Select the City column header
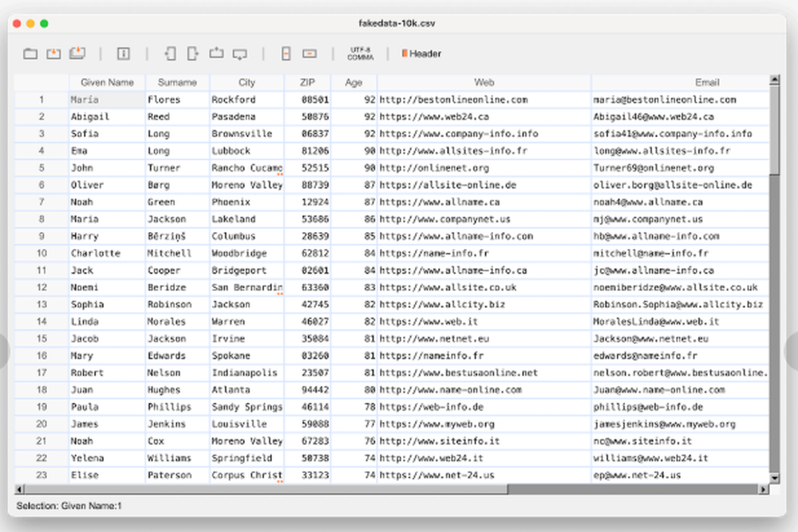 coord(247,82)
